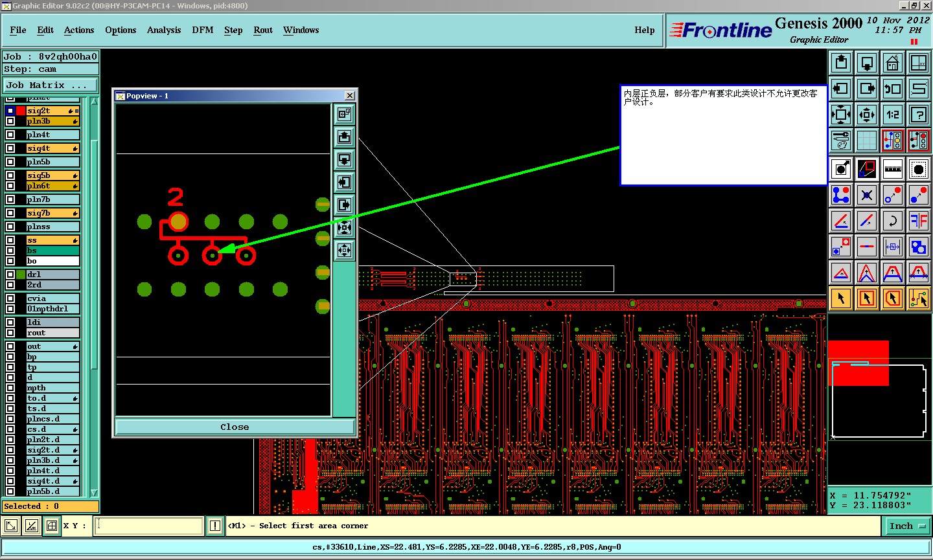This screenshot has height=560, width=933.
Task: Click the board overview thumbnail panel
Action: 879,399
